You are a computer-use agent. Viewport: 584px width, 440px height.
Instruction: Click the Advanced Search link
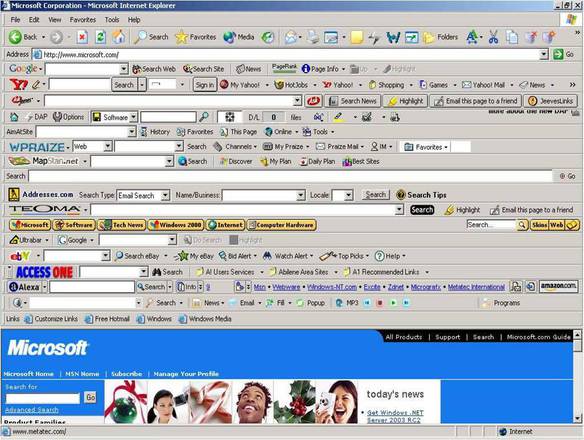click(32, 410)
